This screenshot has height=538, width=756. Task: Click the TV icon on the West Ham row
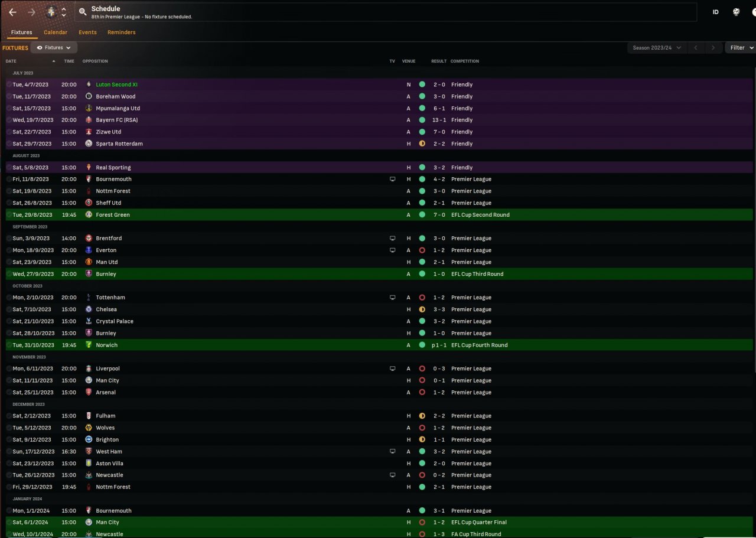click(392, 451)
